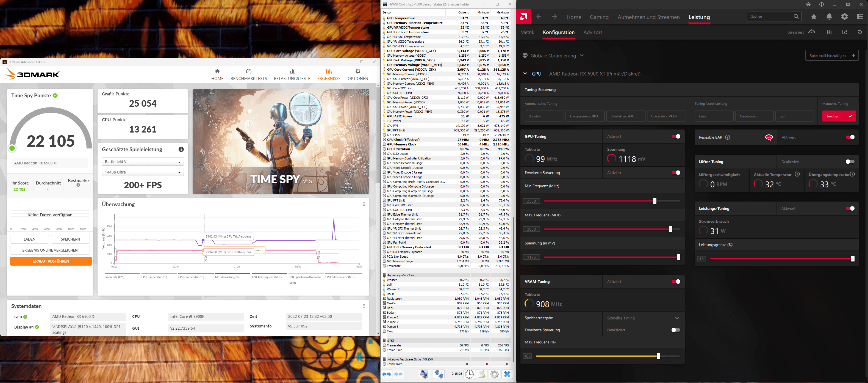This screenshot has width=868, height=383.
Task: Enable Lüfter-Tuning switch
Action: point(850,162)
